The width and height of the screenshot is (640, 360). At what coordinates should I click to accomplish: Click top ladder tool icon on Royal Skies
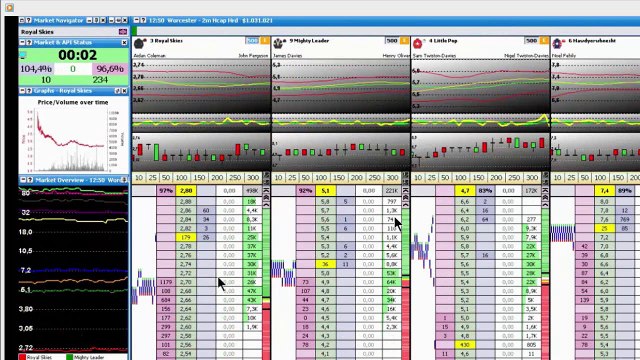266,175
